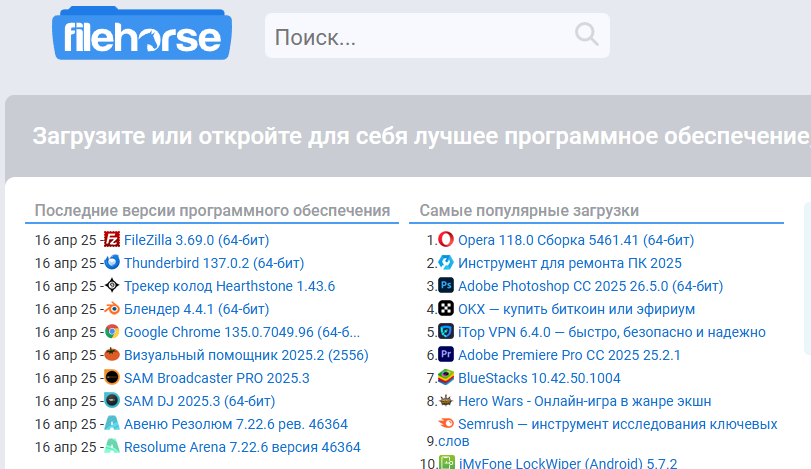Open Трекер колод Hearthstone 1.43.6 link
Screen dimensions: 811x469
click(x=230, y=286)
